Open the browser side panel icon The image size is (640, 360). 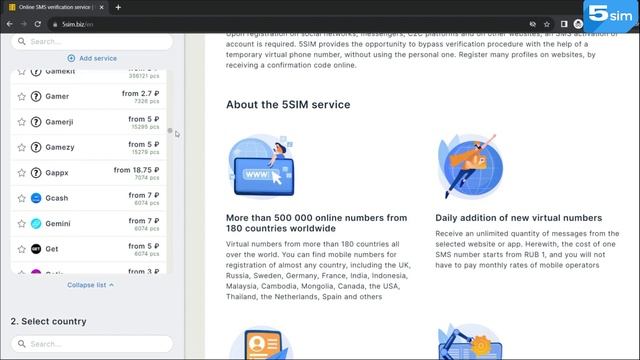click(x=564, y=24)
